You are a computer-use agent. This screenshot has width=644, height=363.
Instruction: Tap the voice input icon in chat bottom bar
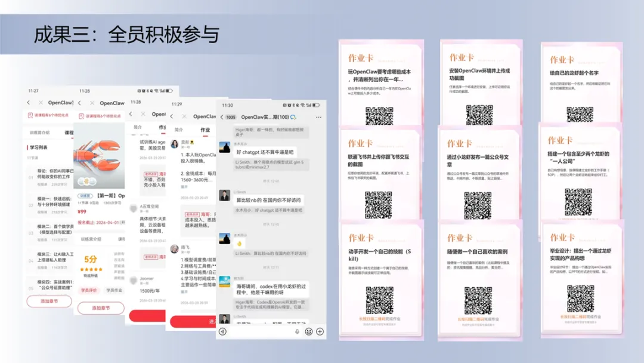click(x=222, y=331)
